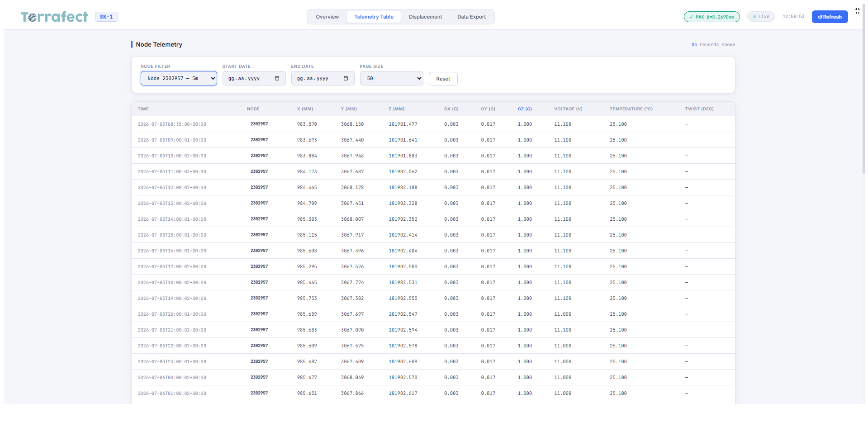Image resolution: width=868 pixels, height=427 pixels.
Task: Click Z value 101902.617
Action: 403,393
